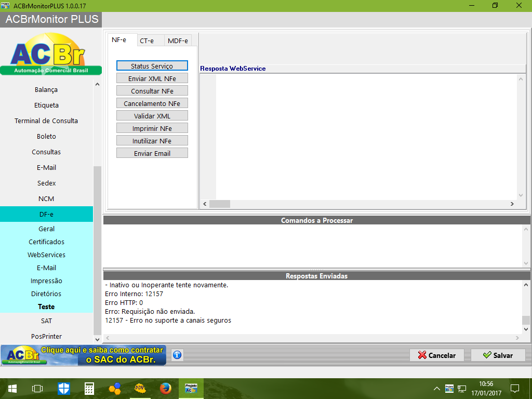The image size is (532, 399).
Task: Open Diretórios under DF-e
Action: (46, 294)
